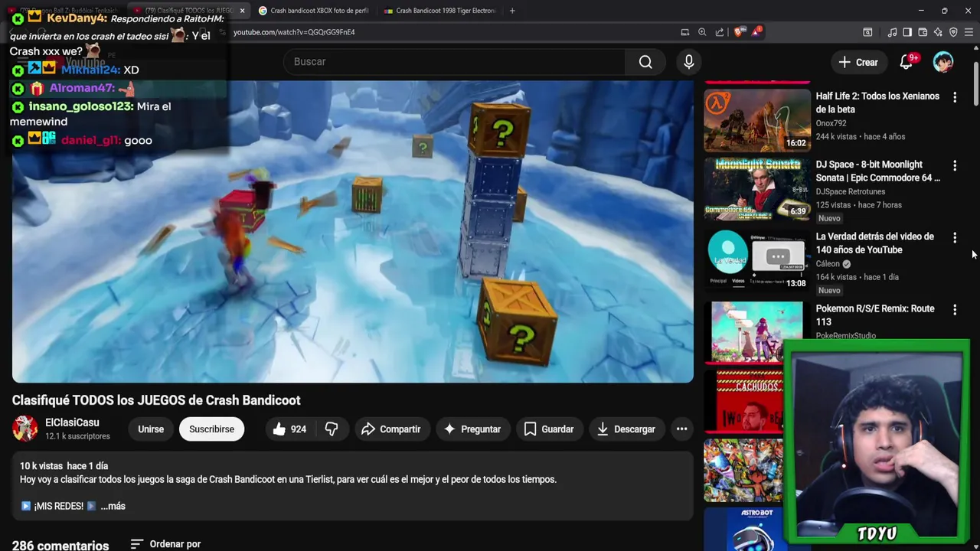This screenshot has width=980, height=551.
Task: Open options for DJ Space Moonlight Sonata video
Action: (955, 165)
